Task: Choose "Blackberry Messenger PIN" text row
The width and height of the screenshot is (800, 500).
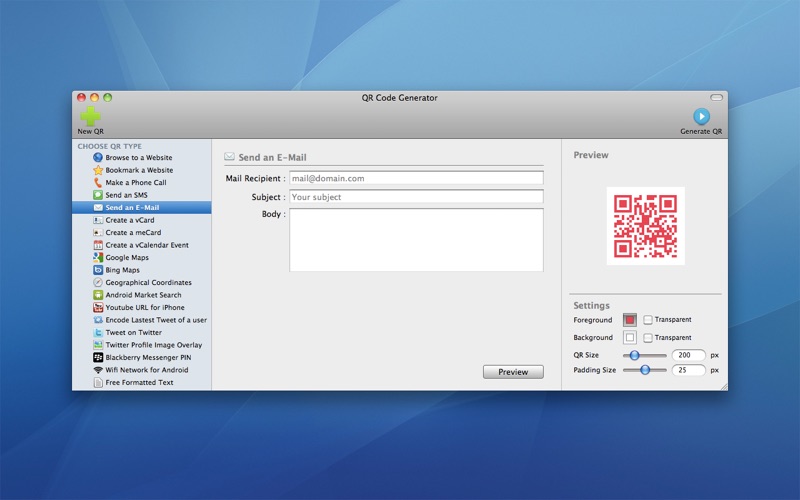Action: (148, 357)
